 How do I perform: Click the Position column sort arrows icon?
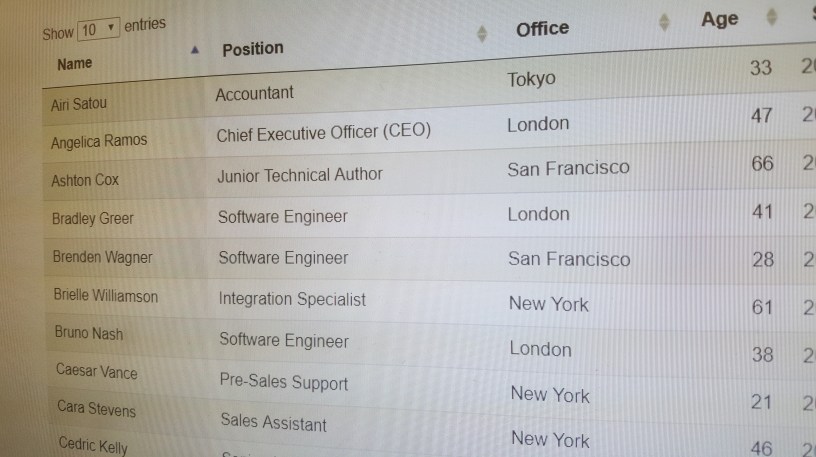[482, 33]
